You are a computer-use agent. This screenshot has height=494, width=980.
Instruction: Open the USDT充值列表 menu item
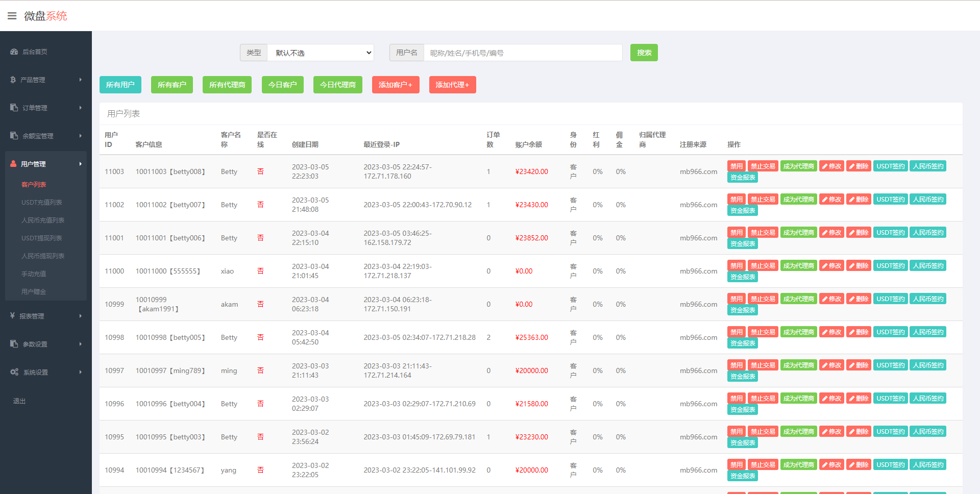[x=41, y=202]
